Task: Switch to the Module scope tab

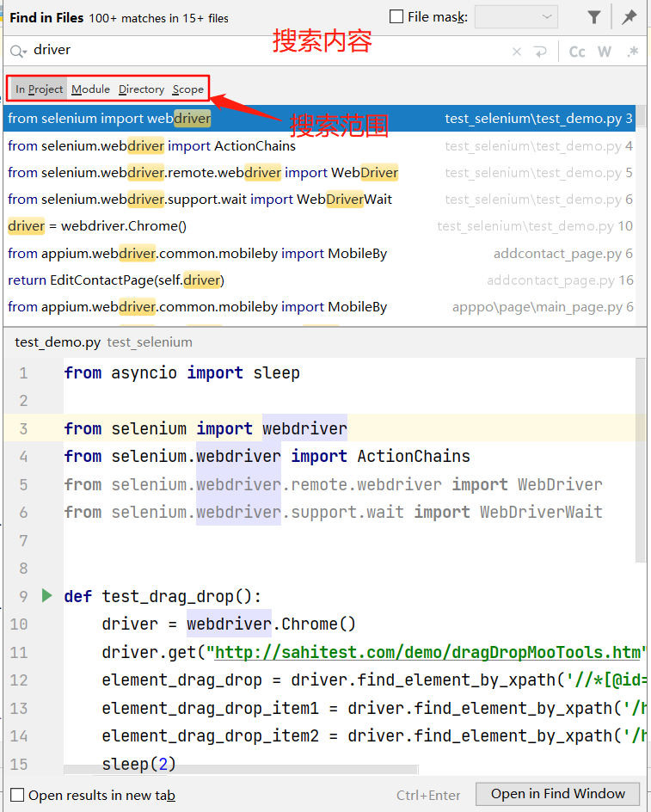Action: coord(90,89)
